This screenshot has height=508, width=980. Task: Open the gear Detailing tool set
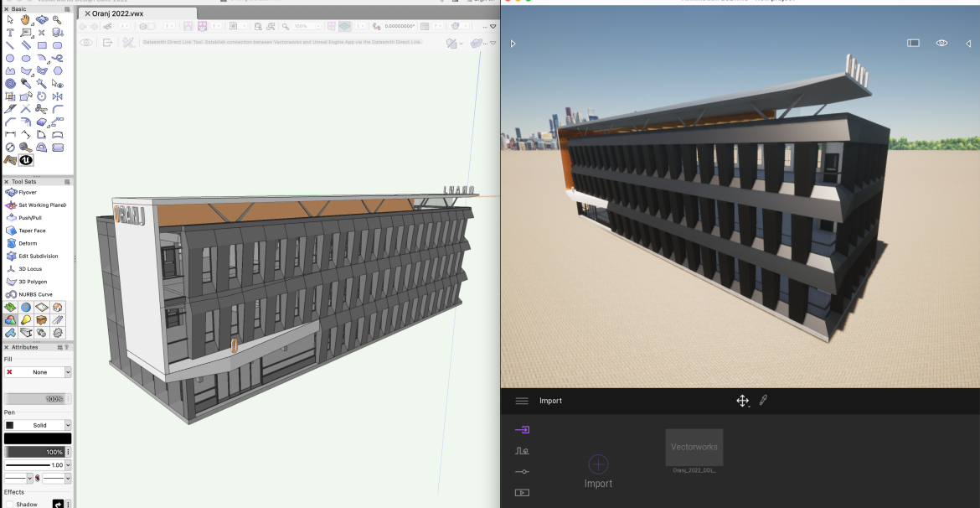(x=58, y=333)
